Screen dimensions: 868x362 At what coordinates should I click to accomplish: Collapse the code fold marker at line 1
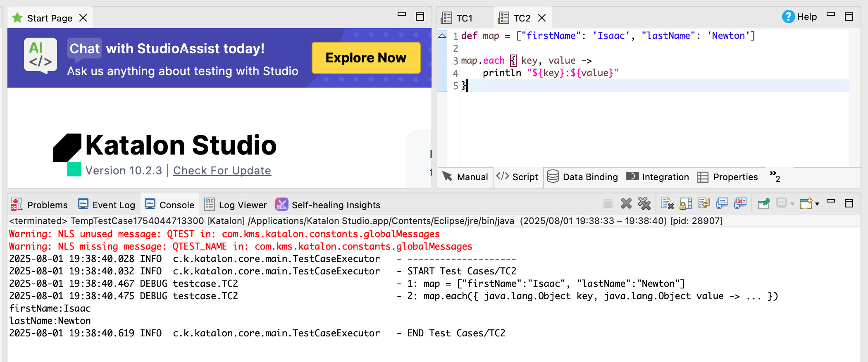tap(442, 36)
